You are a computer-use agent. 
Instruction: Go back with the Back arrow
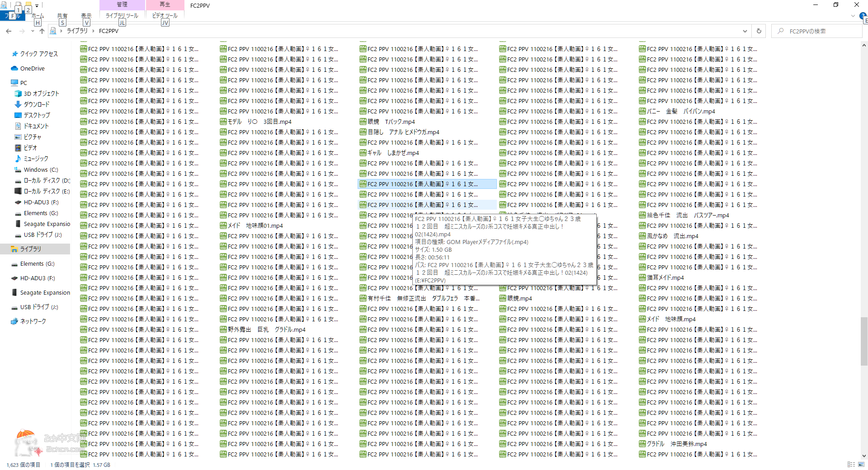point(9,31)
